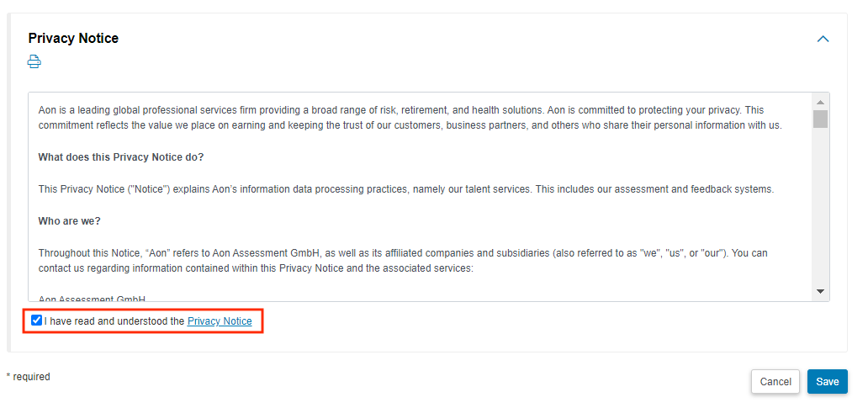
Task: Collapse the Privacy Notice section with the chevron
Action: coord(823,39)
